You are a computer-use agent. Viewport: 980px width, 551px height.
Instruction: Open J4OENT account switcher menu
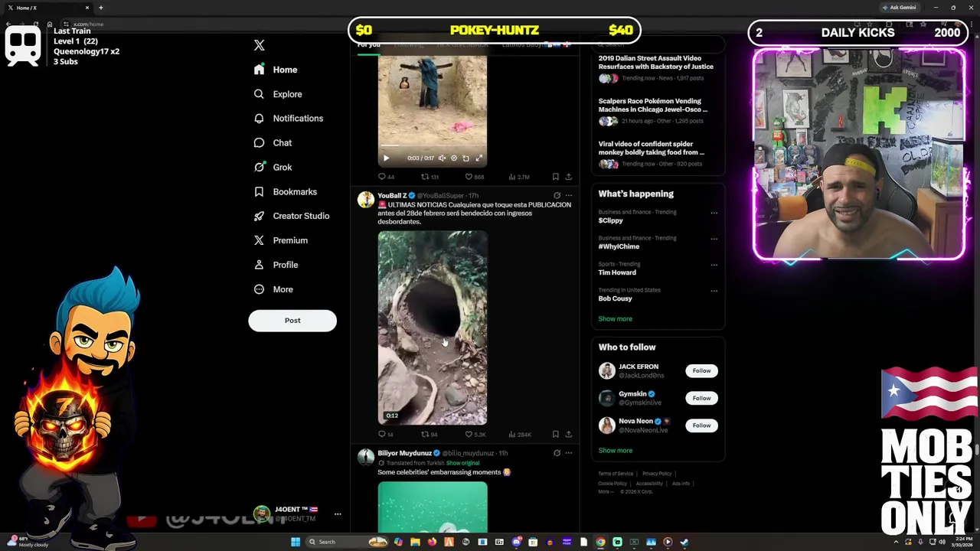click(x=298, y=514)
